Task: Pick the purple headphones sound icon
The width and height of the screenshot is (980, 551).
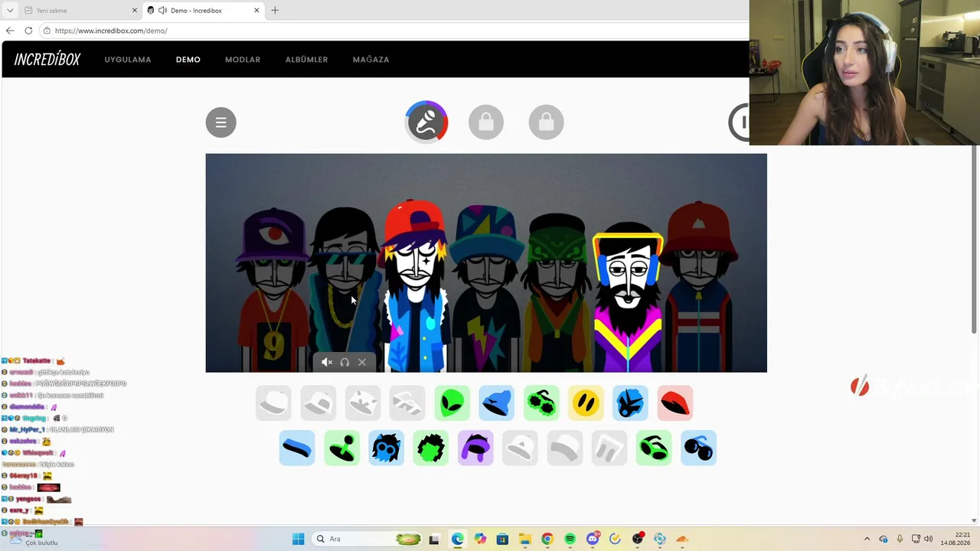Action: [x=475, y=448]
